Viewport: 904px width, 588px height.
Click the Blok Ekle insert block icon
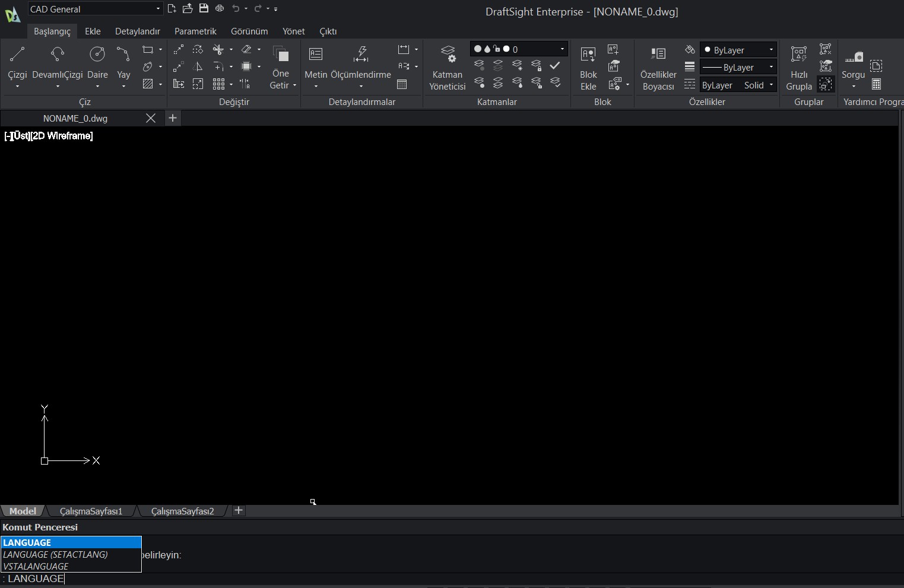tap(588, 55)
